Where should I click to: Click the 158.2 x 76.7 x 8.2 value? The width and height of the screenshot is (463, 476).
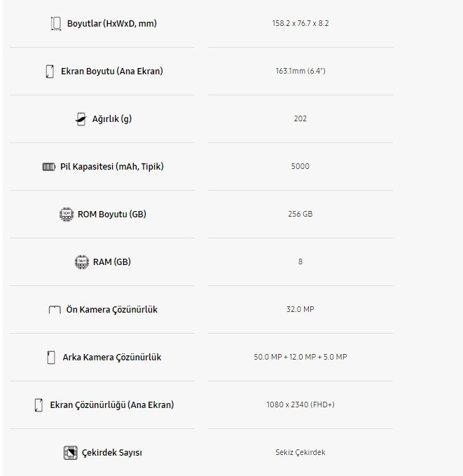[x=300, y=23]
